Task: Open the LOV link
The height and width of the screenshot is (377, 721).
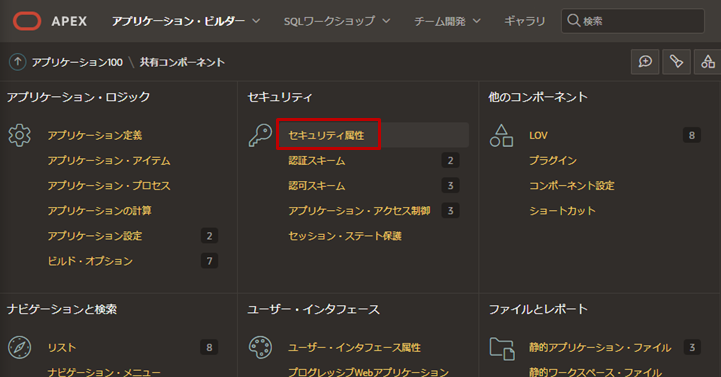Action: (x=538, y=135)
